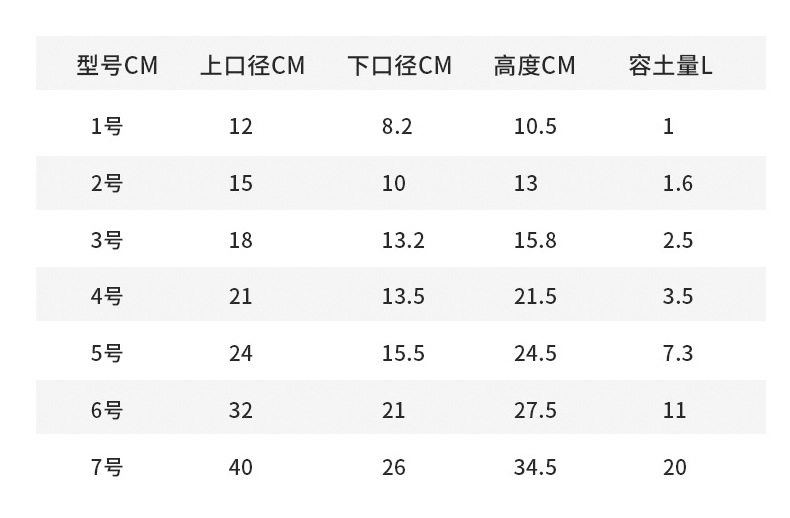
Task: Select the 4号 model row label
Action: click(x=106, y=297)
